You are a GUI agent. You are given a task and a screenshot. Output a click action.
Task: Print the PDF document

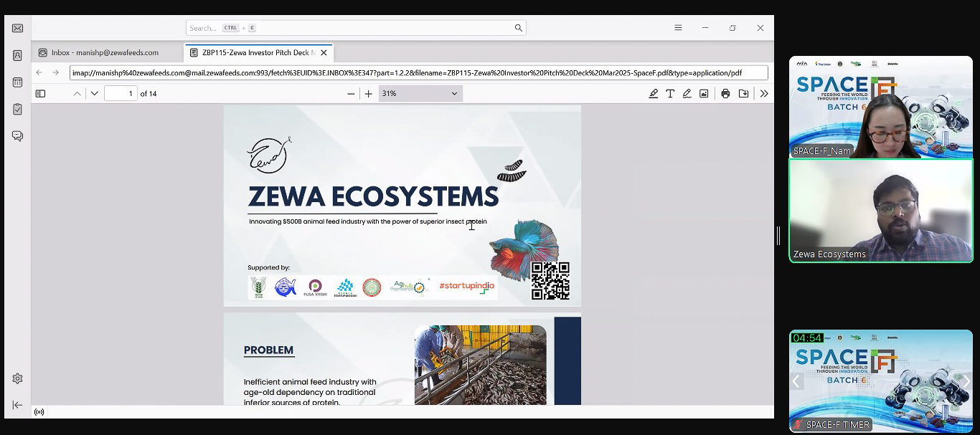coord(725,94)
